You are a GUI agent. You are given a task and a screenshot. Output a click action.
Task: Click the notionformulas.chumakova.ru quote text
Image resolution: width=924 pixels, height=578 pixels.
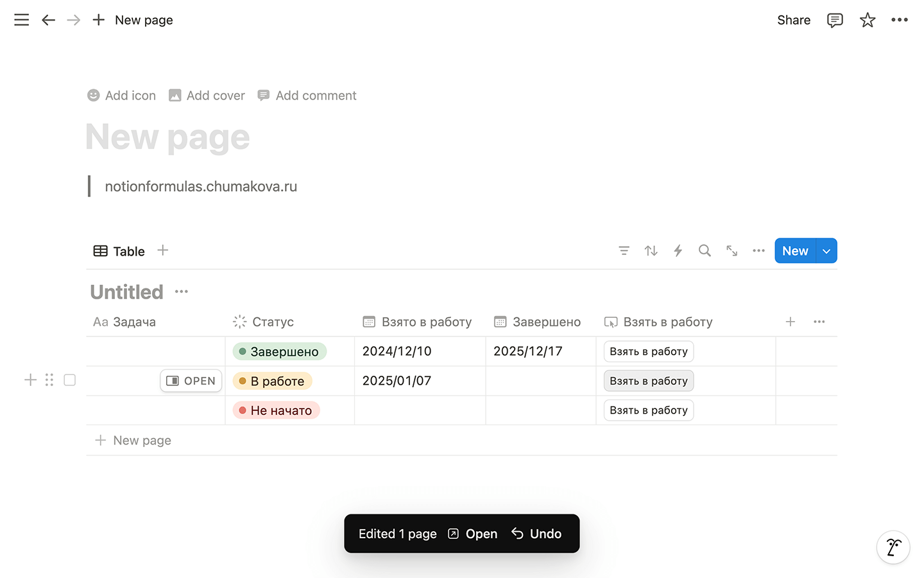pyautogui.click(x=201, y=186)
